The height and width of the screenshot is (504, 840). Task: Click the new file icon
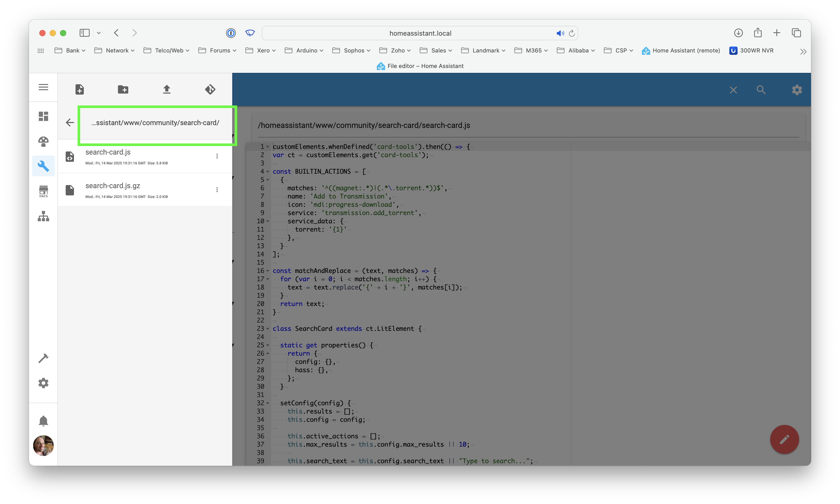79,89
